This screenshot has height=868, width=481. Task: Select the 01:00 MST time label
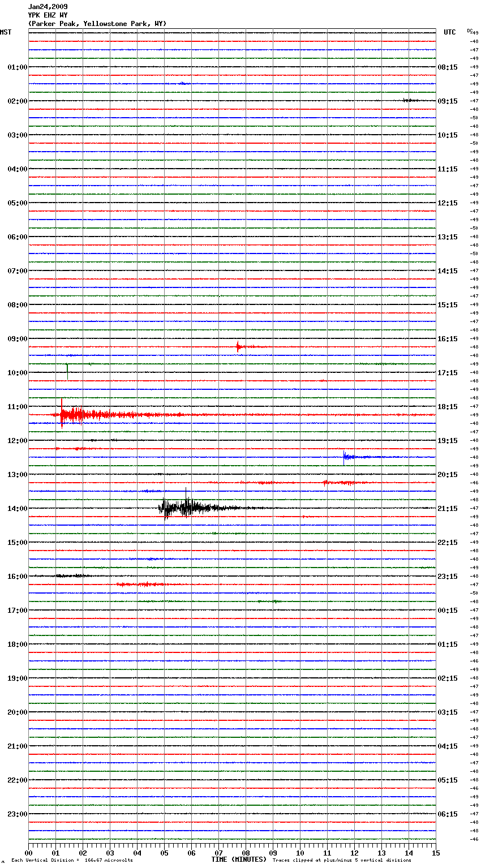click(18, 67)
